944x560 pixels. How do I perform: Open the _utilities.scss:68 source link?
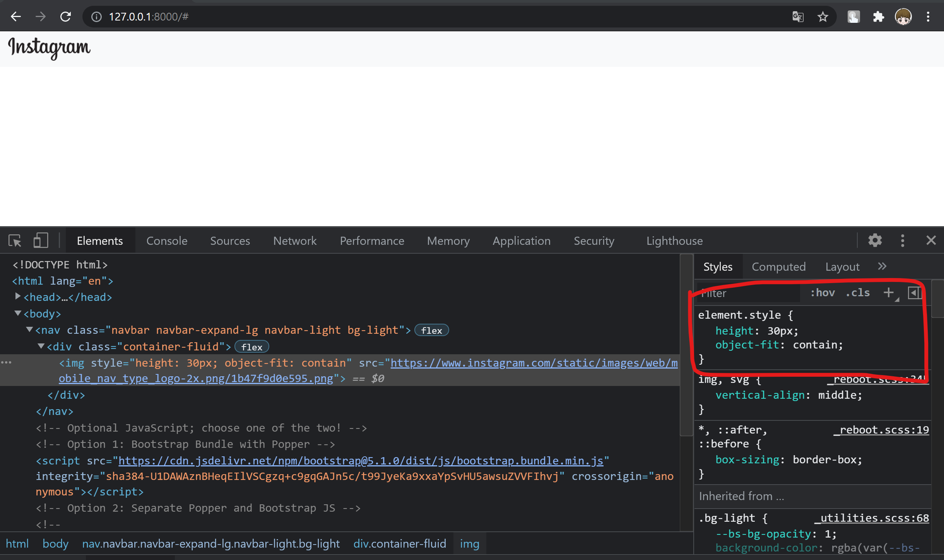click(x=872, y=518)
